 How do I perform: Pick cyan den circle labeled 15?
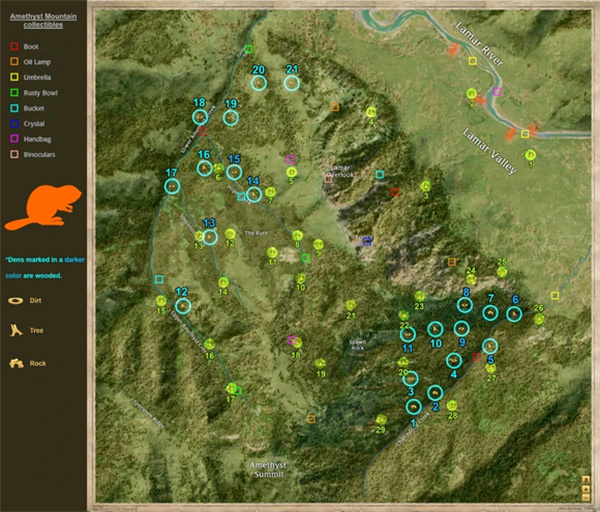[234, 172]
